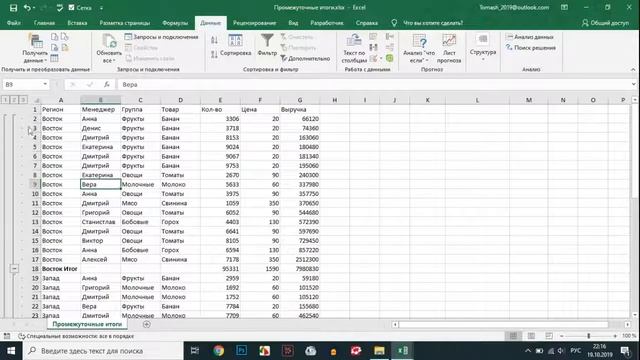Click the Что вы хотите сделать box

433,23
